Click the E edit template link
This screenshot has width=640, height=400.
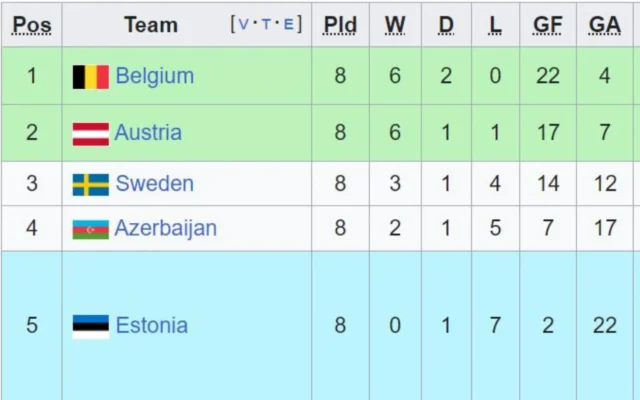pos(288,24)
